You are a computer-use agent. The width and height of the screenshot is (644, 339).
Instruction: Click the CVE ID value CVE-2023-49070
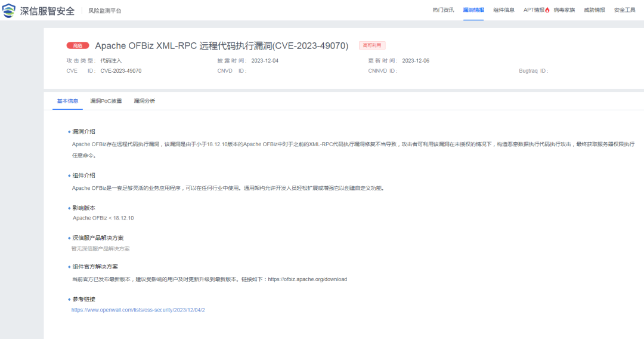(x=120, y=71)
